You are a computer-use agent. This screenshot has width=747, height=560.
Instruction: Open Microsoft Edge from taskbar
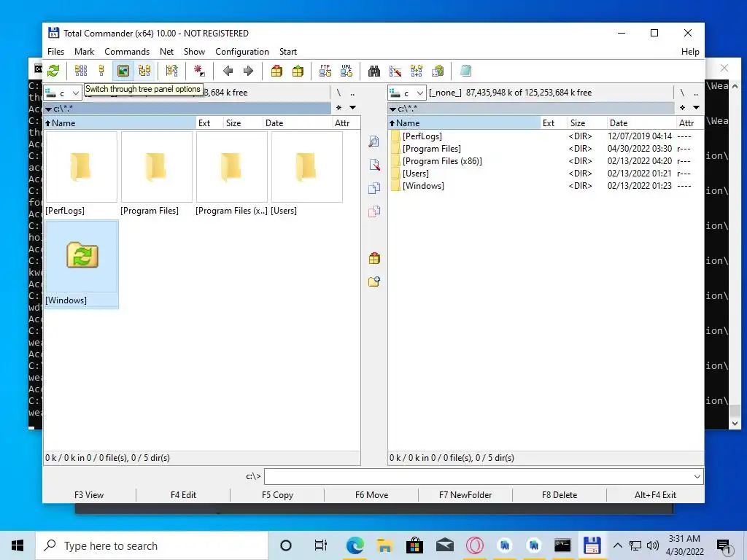pyautogui.click(x=355, y=545)
